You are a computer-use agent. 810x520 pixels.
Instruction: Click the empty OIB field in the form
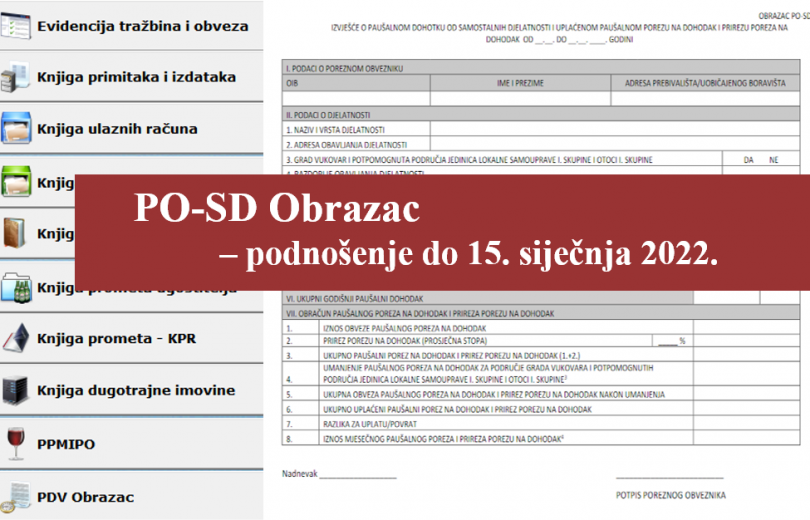click(356, 98)
